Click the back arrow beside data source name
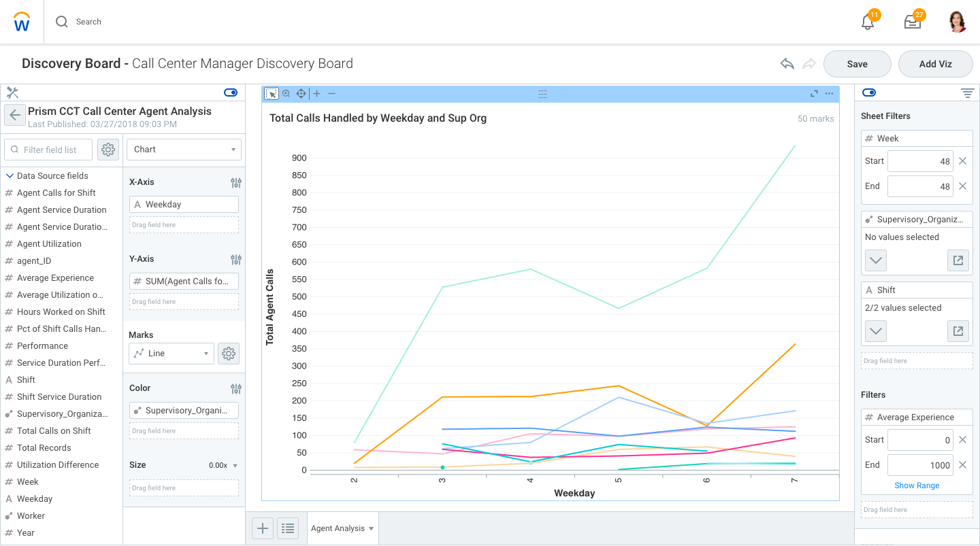Image resolution: width=980 pixels, height=546 pixels. click(15, 115)
